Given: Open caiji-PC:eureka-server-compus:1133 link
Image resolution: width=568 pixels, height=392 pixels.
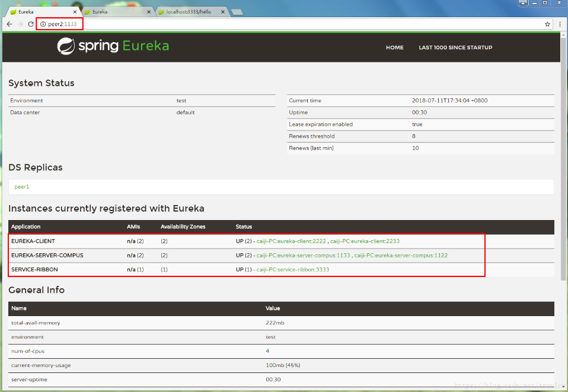Looking at the screenshot, I should coord(303,256).
